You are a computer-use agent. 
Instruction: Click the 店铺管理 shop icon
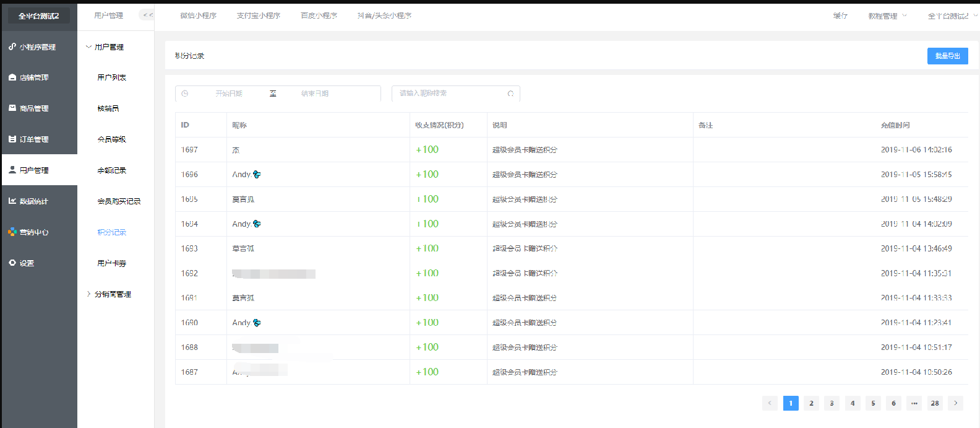point(12,77)
